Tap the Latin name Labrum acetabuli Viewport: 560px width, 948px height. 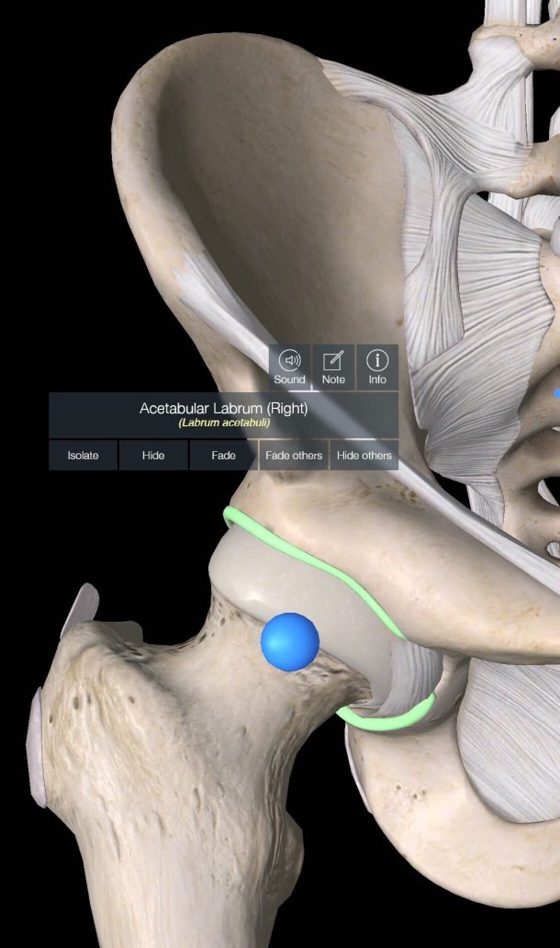coord(223,423)
